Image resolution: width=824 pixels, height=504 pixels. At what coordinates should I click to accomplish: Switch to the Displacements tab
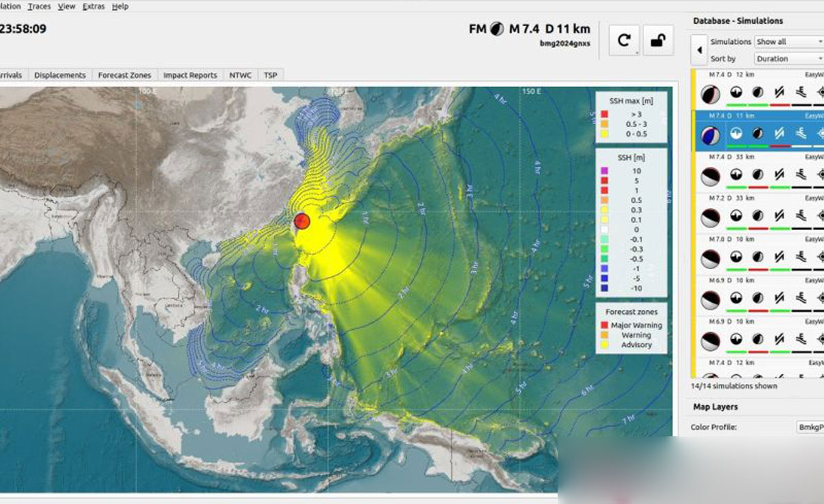(60, 76)
